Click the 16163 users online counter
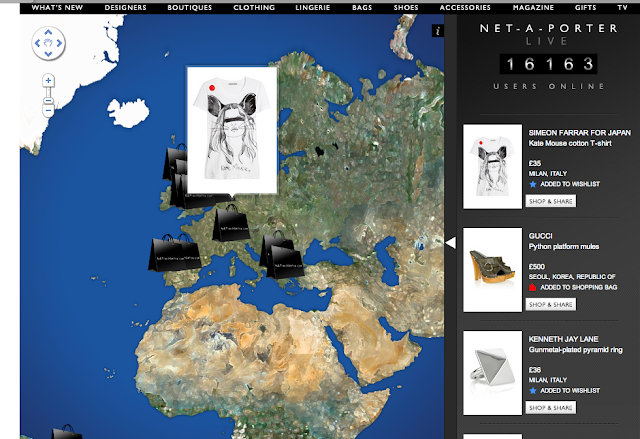 tap(548, 64)
